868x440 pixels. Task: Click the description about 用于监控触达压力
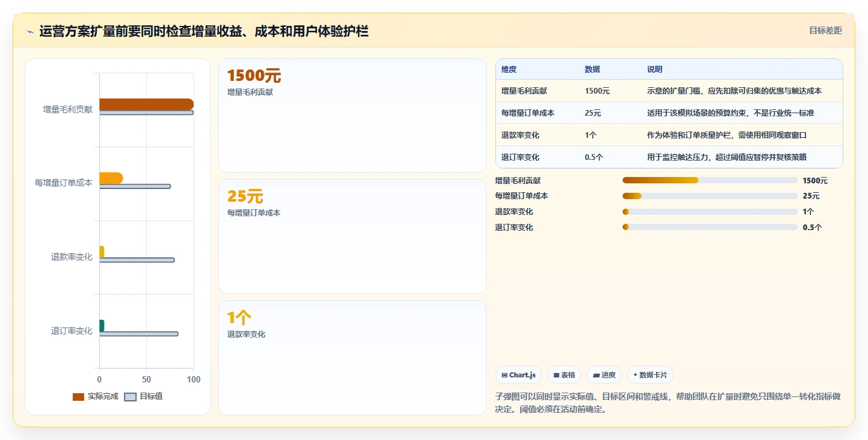pos(726,157)
